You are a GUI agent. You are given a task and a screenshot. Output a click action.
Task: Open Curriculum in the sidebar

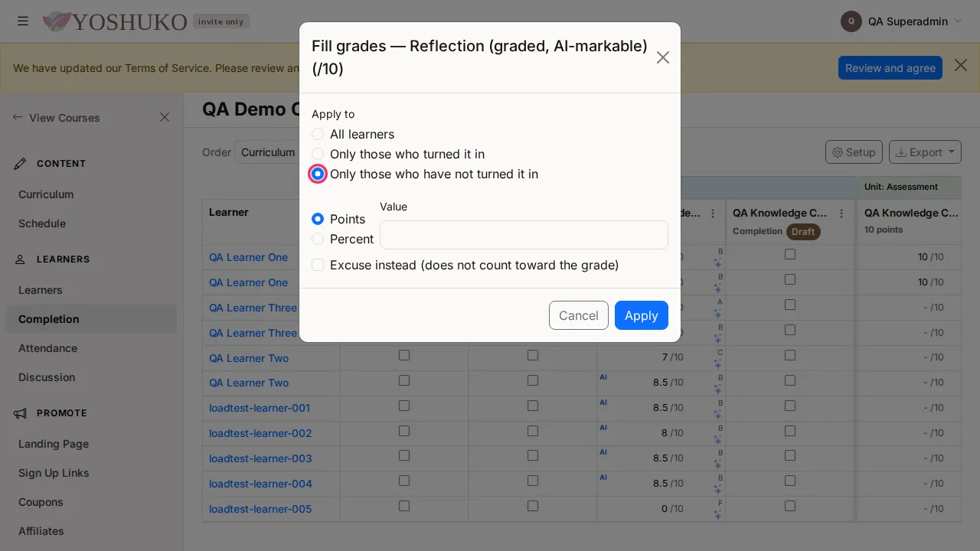pyautogui.click(x=46, y=194)
